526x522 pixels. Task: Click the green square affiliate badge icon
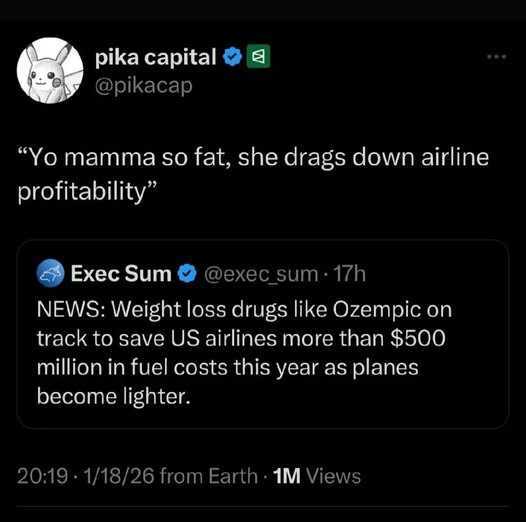coord(258,56)
